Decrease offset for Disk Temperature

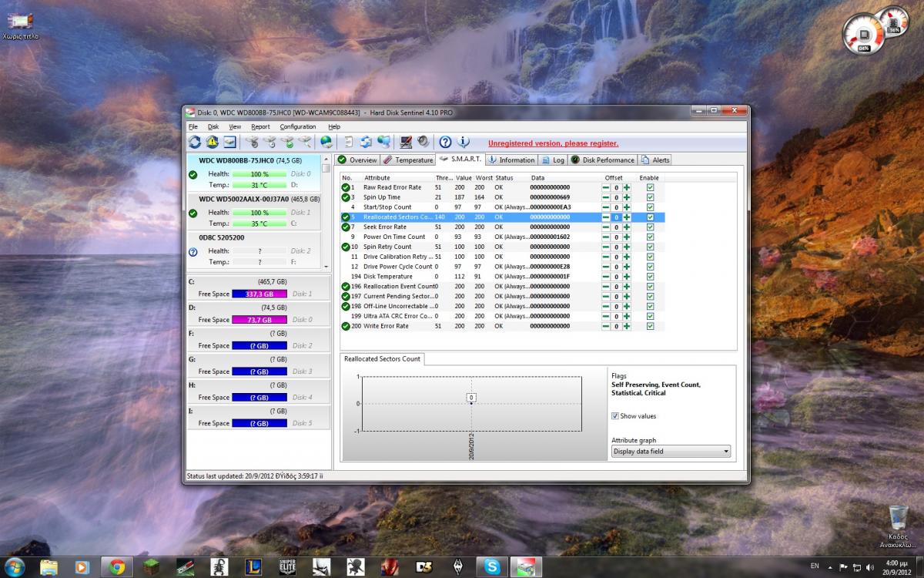[x=607, y=277]
